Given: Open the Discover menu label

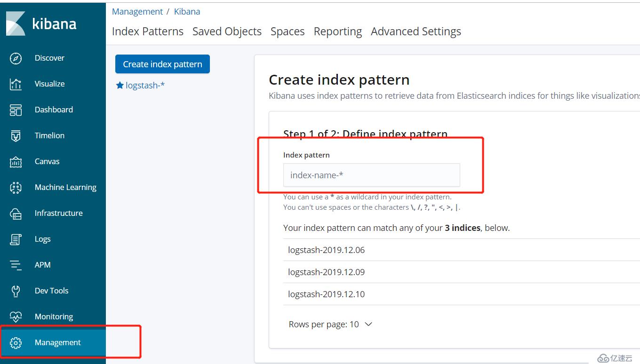Looking at the screenshot, I should [49, 58].
